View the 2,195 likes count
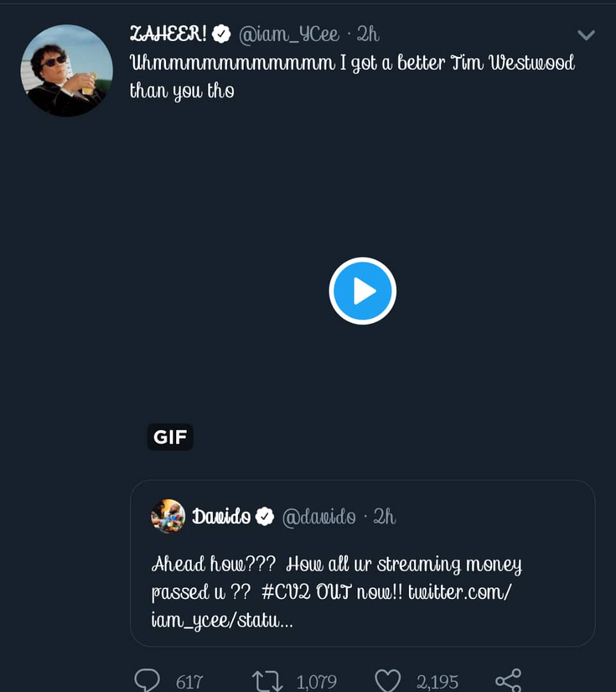The width and height of the screenshot is (616, 692). coord(437,682)
